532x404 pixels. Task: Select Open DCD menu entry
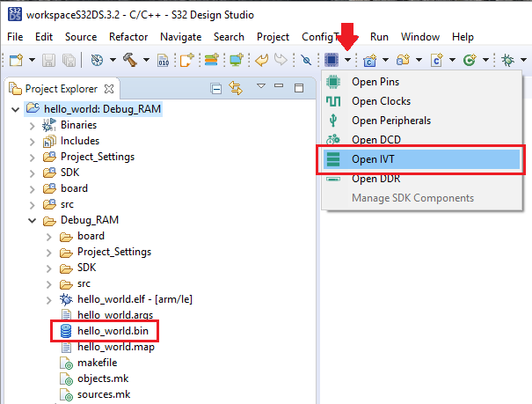tap(421, 140)
